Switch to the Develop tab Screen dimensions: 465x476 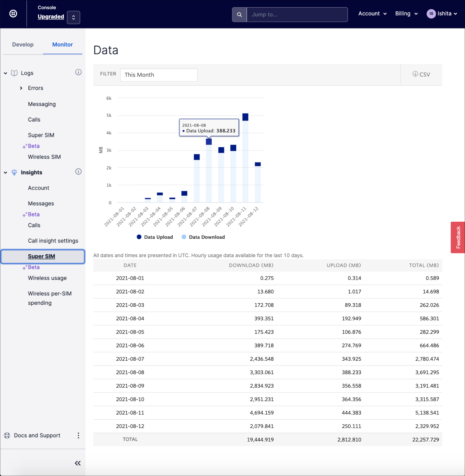point(23,44)
